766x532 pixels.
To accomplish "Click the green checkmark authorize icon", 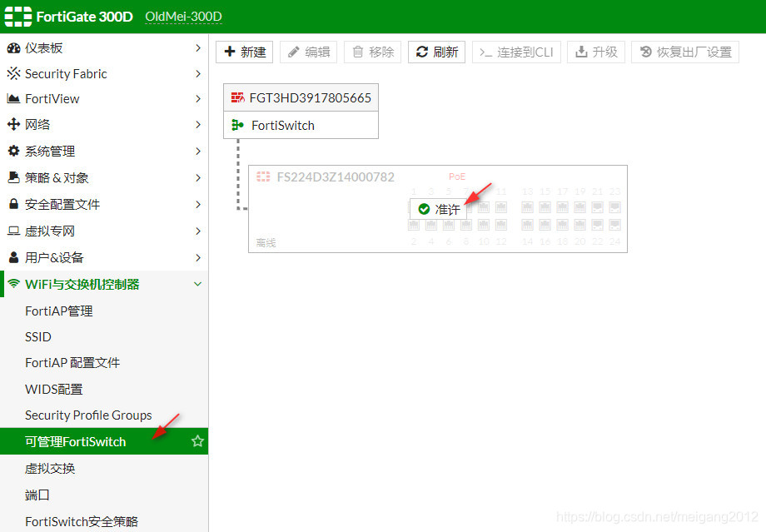I will tap(424, 209).
